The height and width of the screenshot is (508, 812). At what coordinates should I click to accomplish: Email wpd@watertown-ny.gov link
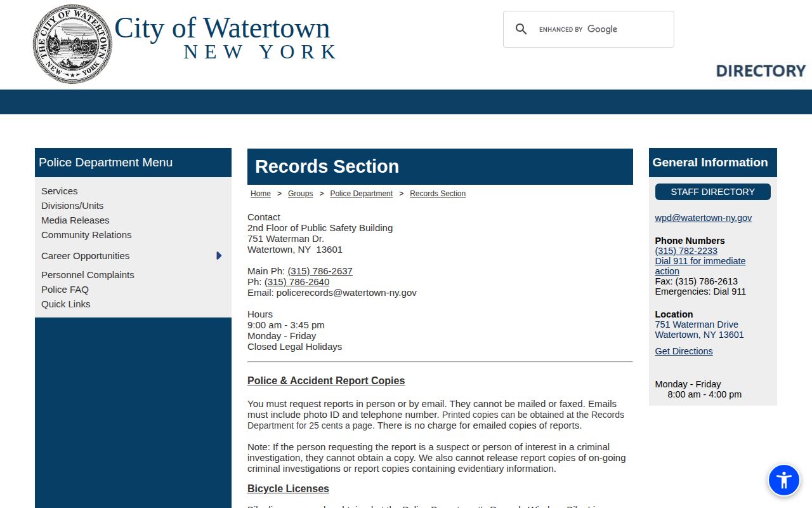(x=704, y=218)
